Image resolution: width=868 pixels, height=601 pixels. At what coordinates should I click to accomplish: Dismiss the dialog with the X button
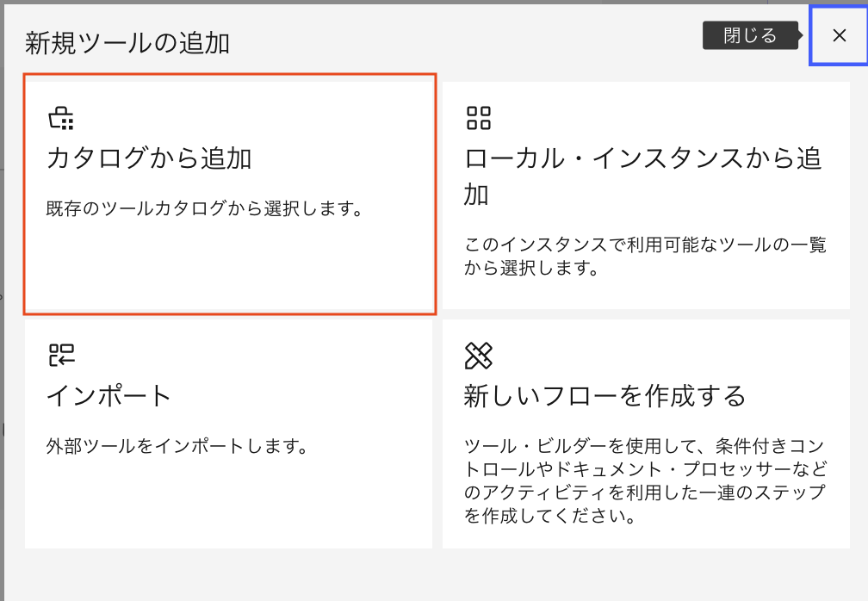[x=838, y=35]
